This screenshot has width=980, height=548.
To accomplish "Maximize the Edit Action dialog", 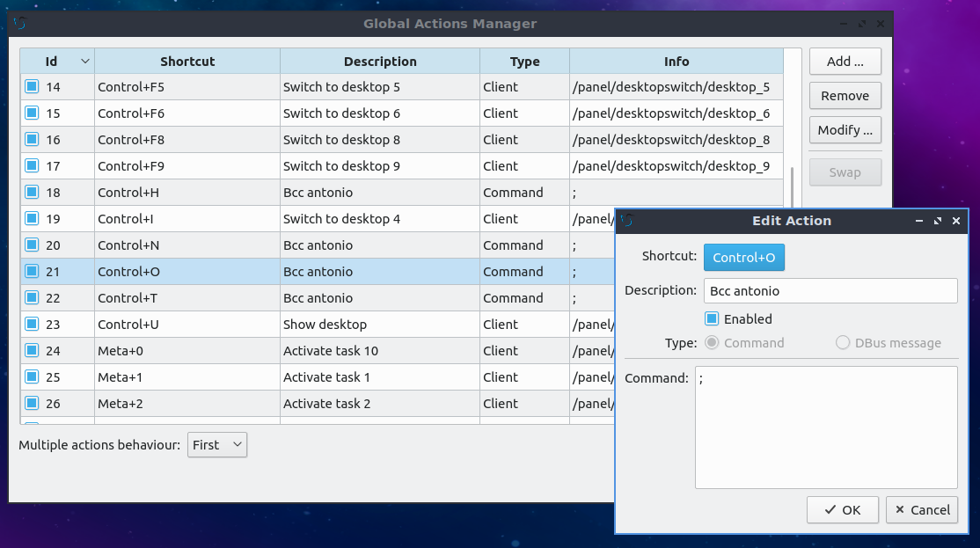I will pyautogui.click(x=938, y=221).
